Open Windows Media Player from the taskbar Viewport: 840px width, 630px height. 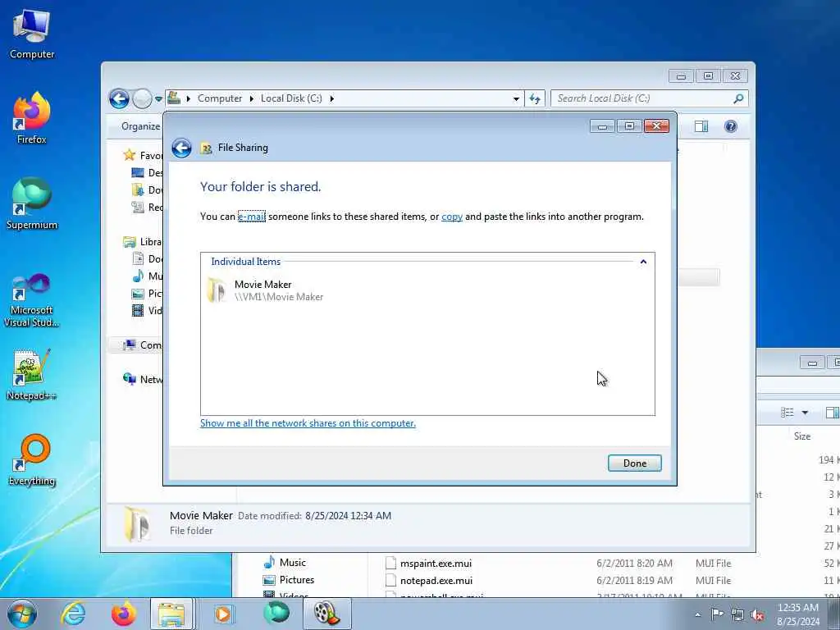click(x=223, y=614)
